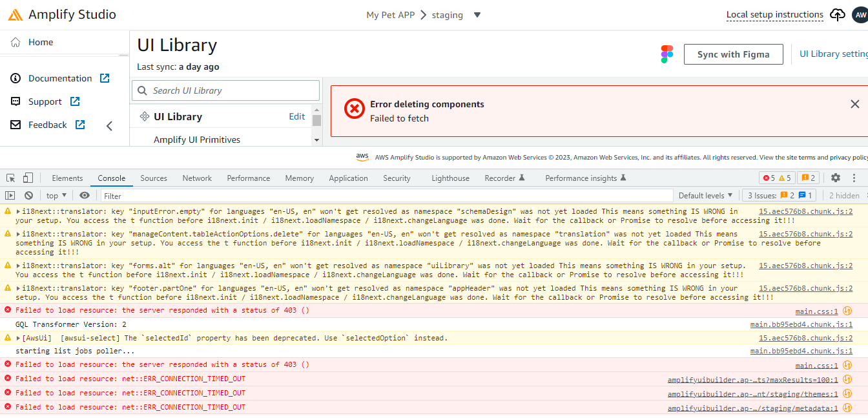Switch to the Console tab
The height and width of the screenshot is (418, 868).
[x=111, y=178]
